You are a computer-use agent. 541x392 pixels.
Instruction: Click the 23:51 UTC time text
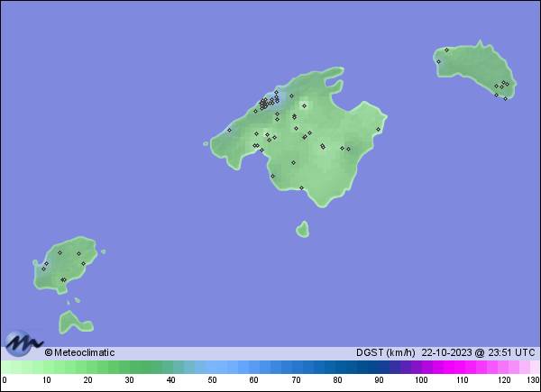click(x=510, y=352)
